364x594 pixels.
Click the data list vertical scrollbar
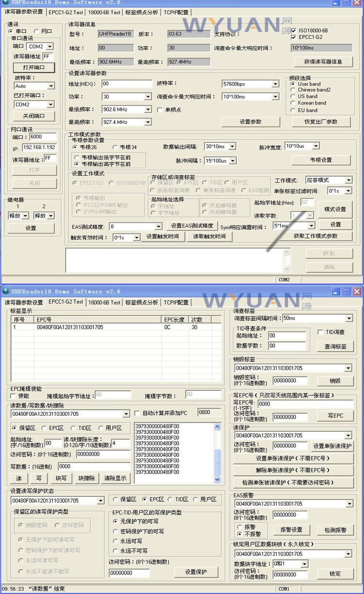[218, 453]
